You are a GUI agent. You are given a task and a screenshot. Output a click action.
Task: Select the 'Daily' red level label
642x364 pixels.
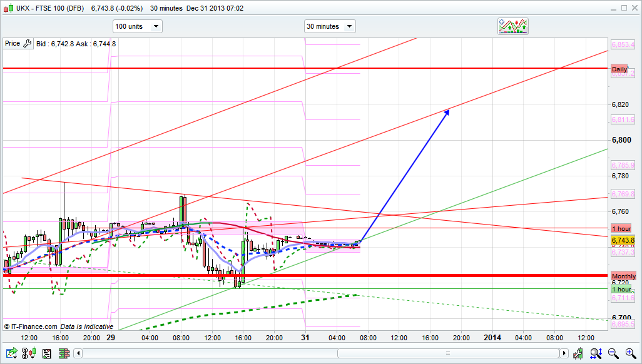click(619, 69)
